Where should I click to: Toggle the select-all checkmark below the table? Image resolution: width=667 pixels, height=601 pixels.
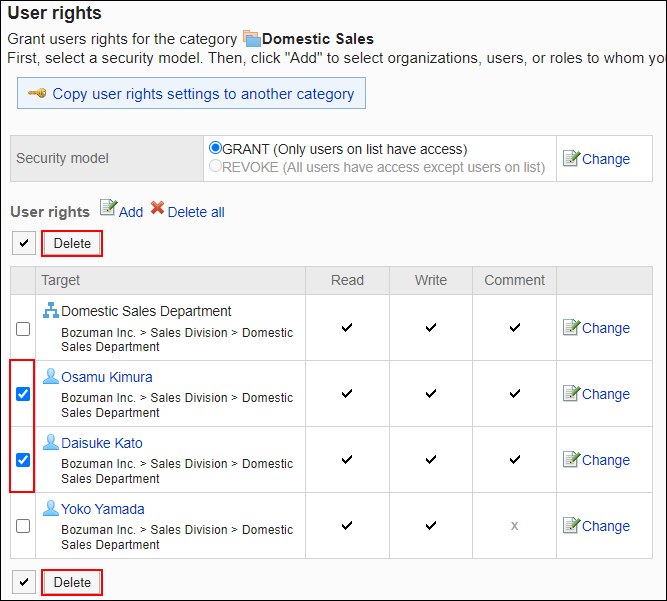(x=24, y=582)
